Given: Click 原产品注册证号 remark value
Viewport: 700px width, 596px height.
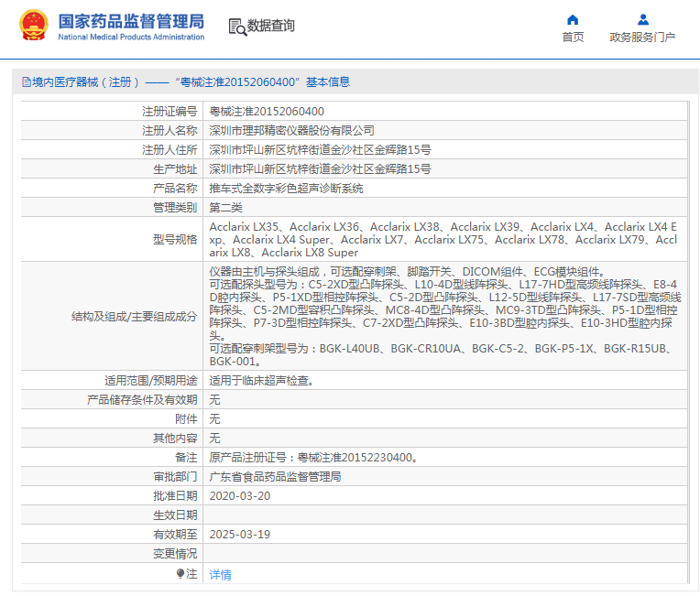Looking at the screenshot, I should click(313, 457).
